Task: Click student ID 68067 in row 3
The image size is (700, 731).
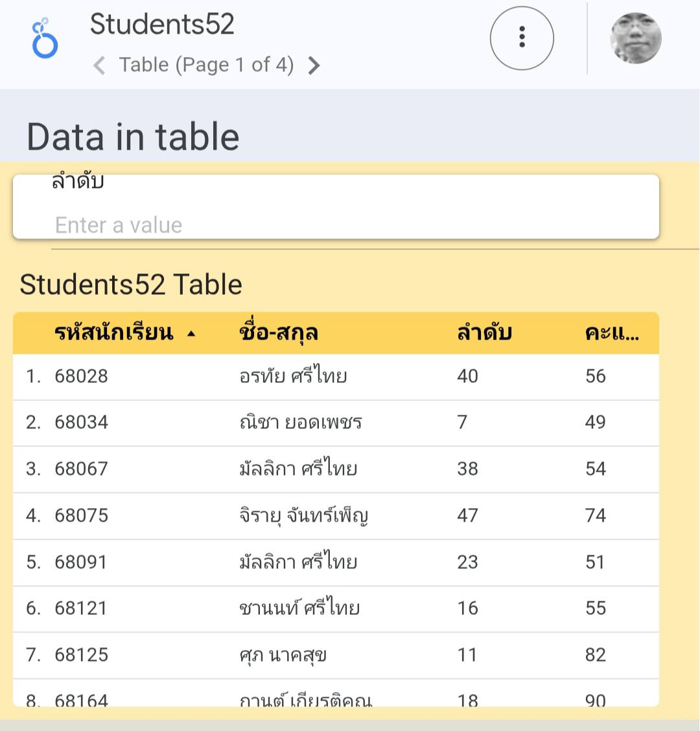Action: pos(81,469)
